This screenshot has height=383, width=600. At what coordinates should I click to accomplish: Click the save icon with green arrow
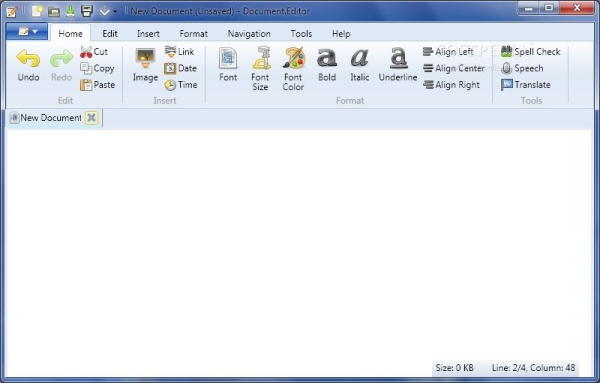(70, 11)
